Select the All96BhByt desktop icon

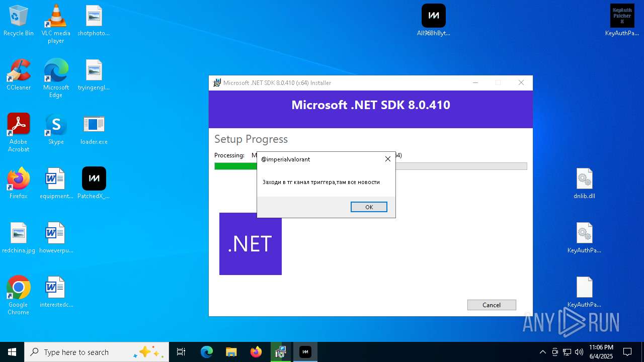(x=434, y=21)
